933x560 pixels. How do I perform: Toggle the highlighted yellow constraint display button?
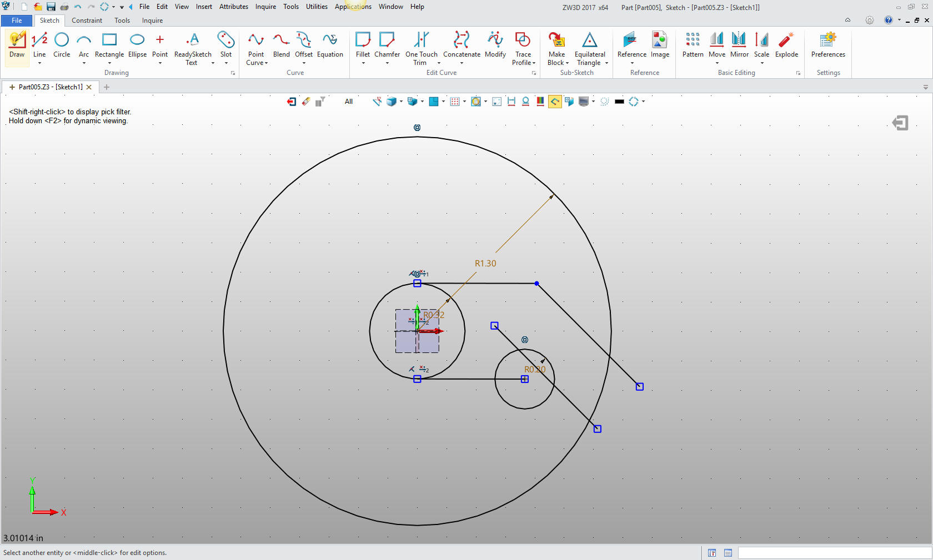click(x=554, y=102)
